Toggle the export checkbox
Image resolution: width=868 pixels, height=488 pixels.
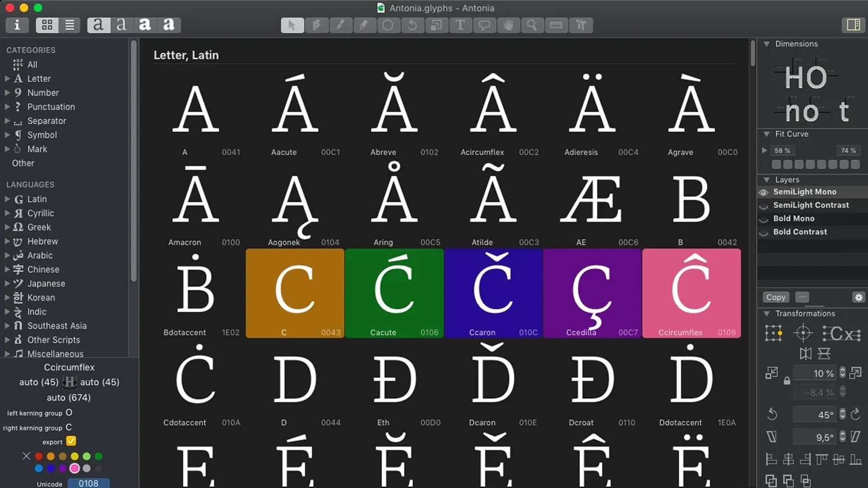click(71, 441)
